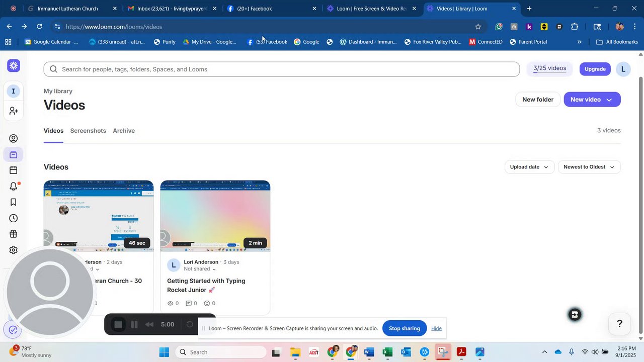
Task: Click the gift box icon in sidebar
Action: click(14, 234)
